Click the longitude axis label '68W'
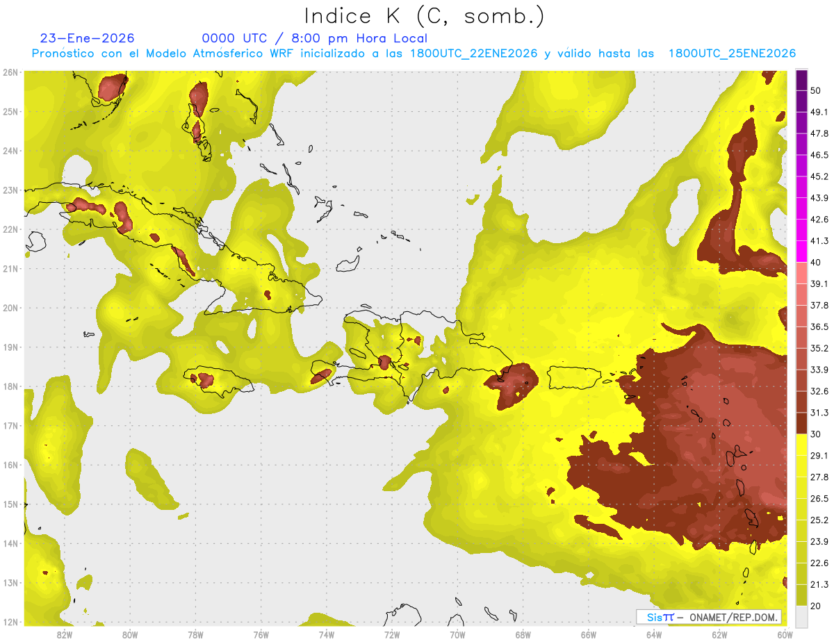Viewport: 834px width, 644px height. pyautogui.click(x=523, y=634)
